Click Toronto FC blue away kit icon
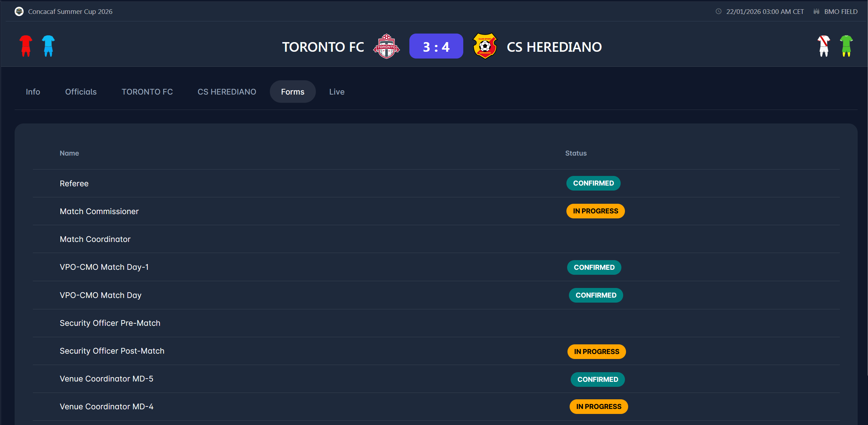The height and width of the screenshot is (425, 868). pyautogui.click(x=48, y=46)
